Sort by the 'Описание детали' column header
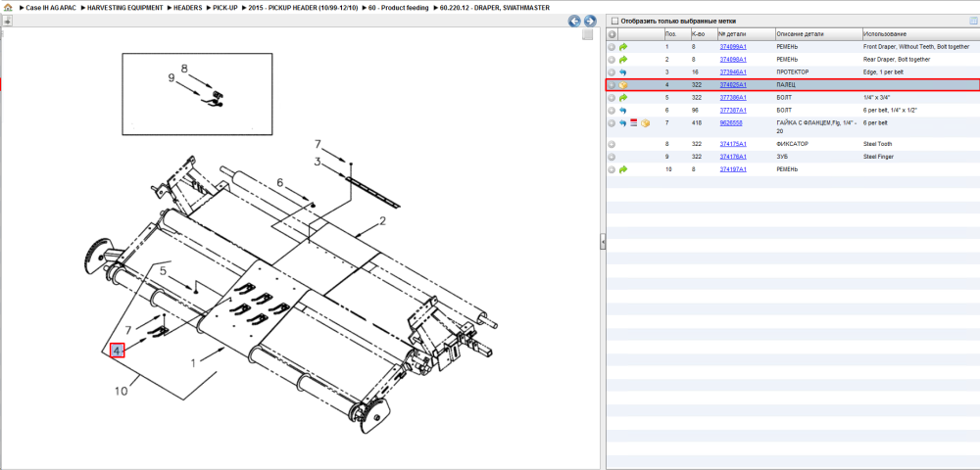Screen dimensions: 980x470 click(818, 34)
